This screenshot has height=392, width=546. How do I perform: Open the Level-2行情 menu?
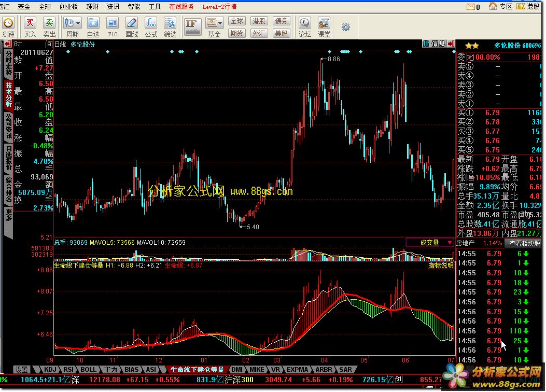(x=219, y=6)
